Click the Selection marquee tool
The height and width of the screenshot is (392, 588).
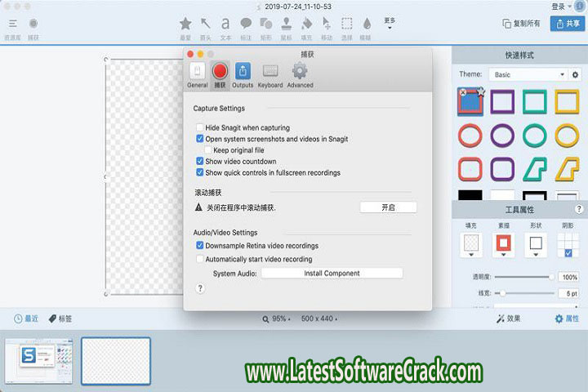tap(347, 24)
